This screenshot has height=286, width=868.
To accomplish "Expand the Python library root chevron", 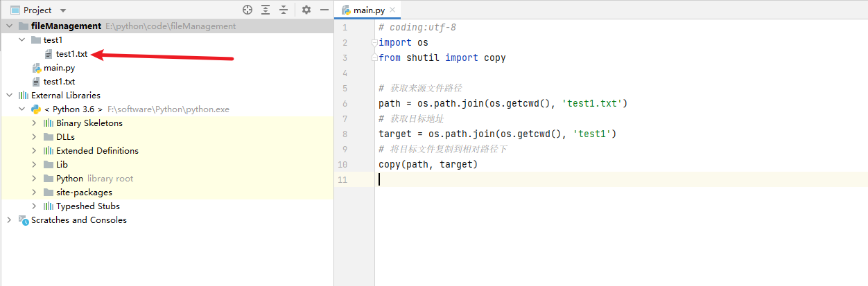I will point(34,178).
